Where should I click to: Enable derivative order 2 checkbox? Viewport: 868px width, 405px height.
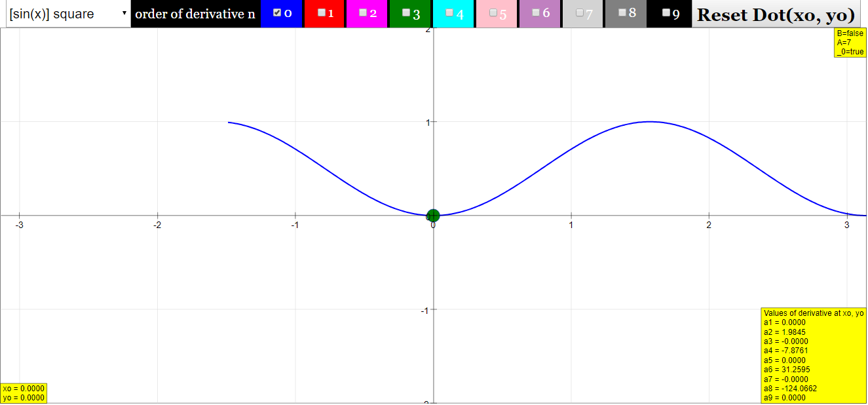coord(363,13)
